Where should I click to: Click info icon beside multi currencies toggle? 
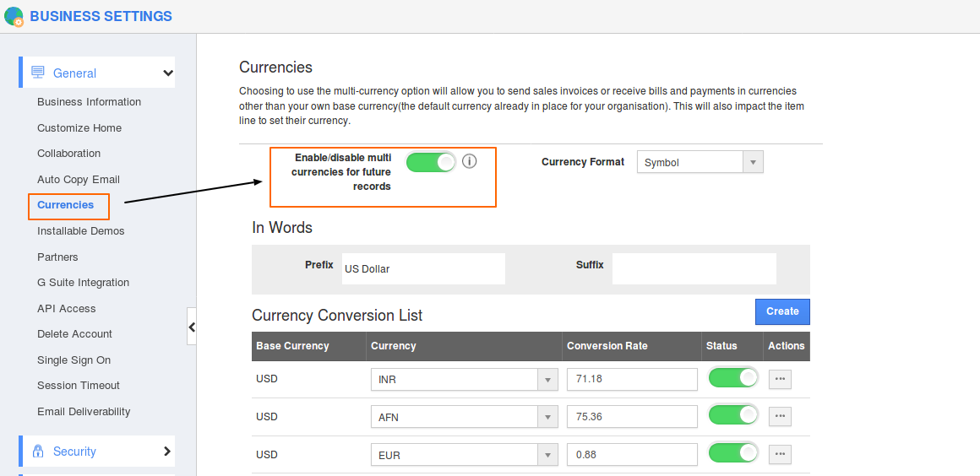[x=470, y=161]
